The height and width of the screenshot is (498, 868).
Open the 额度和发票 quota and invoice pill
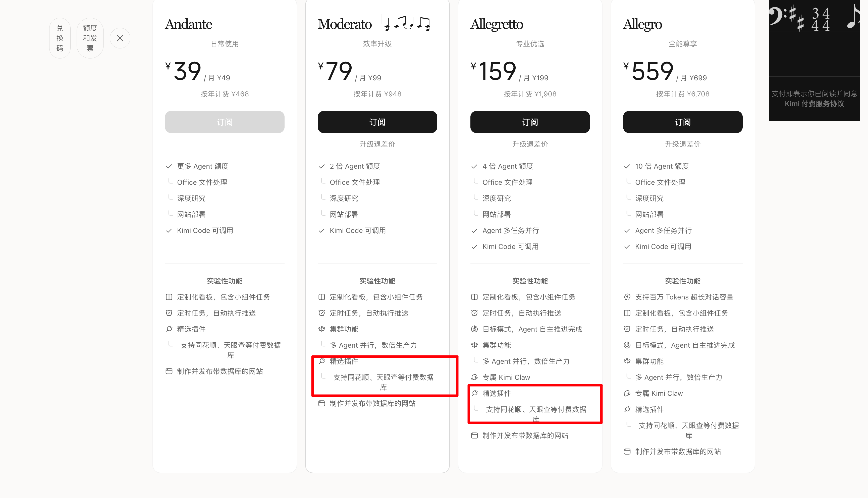coord(90,38)
